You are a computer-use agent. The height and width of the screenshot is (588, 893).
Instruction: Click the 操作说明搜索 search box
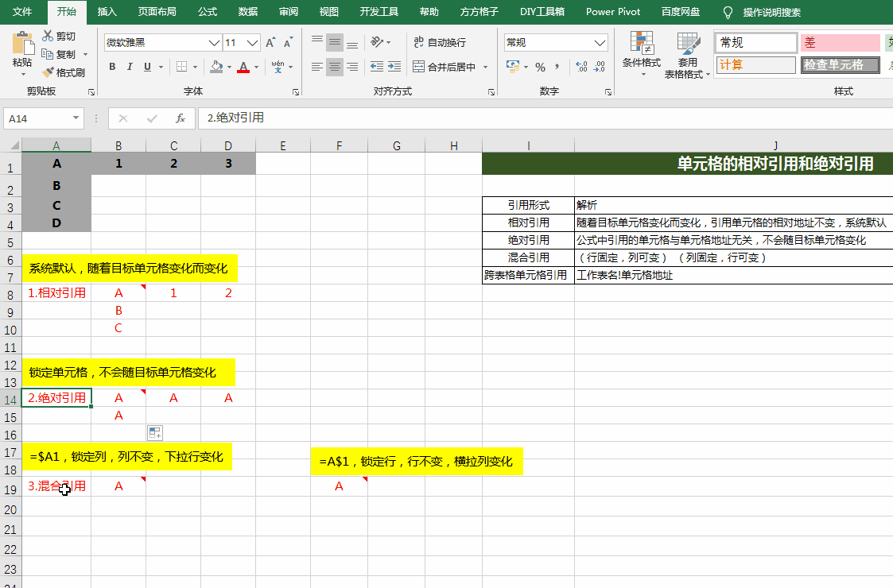771,12
